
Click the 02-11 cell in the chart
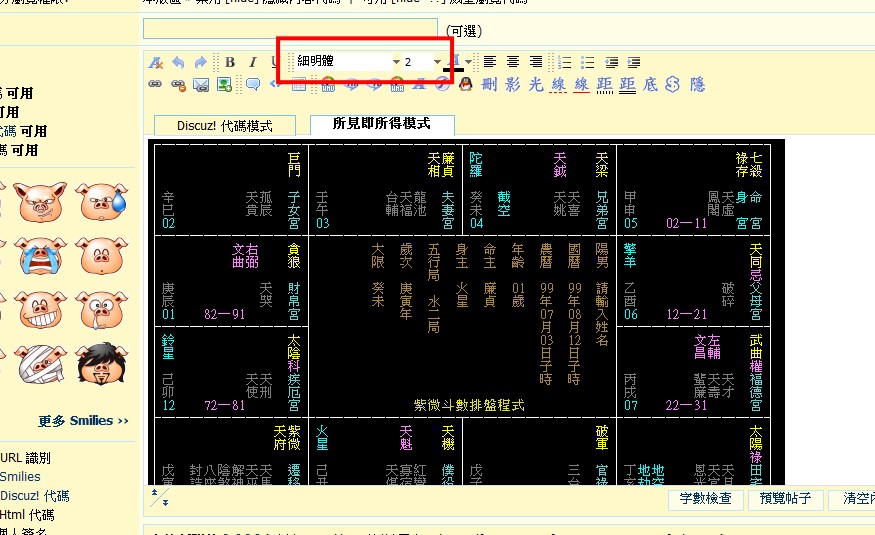click(686, 223)
